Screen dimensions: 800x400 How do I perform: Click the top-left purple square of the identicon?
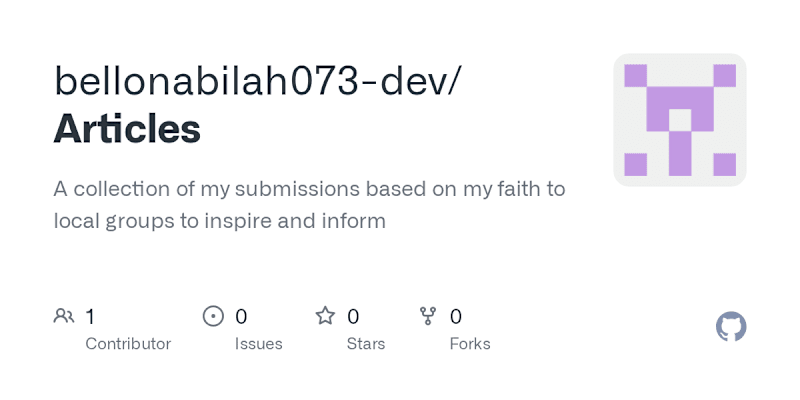pos(635,76)
